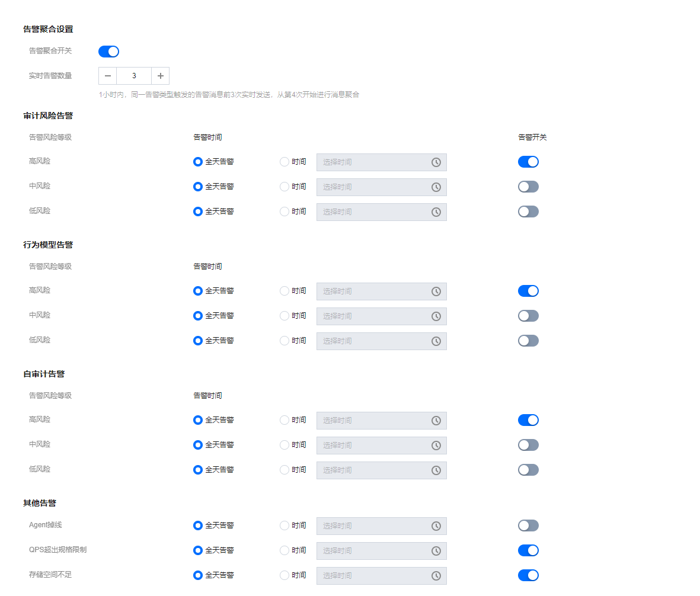
Task: Toggle the 告警聚合开关 switch
Action: (x=108, y=52)
